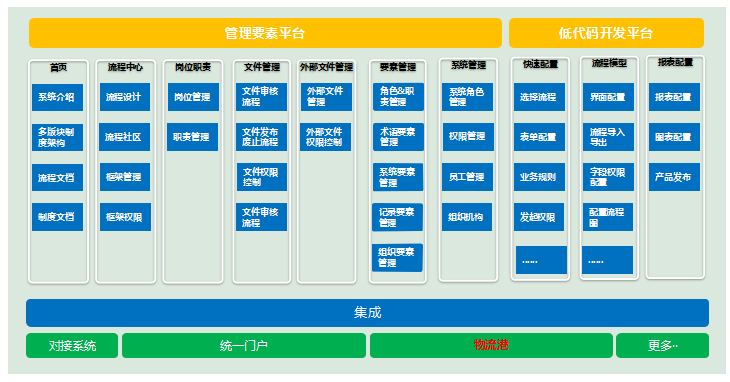
Task: Open the 系统介绍 block under 首页
Action: [x=57, y=97]
